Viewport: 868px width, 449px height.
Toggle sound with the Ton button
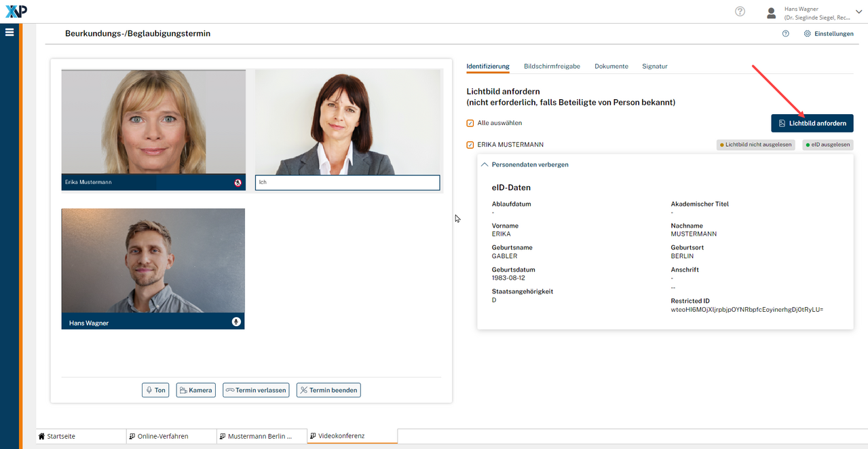tap(155, 390)
